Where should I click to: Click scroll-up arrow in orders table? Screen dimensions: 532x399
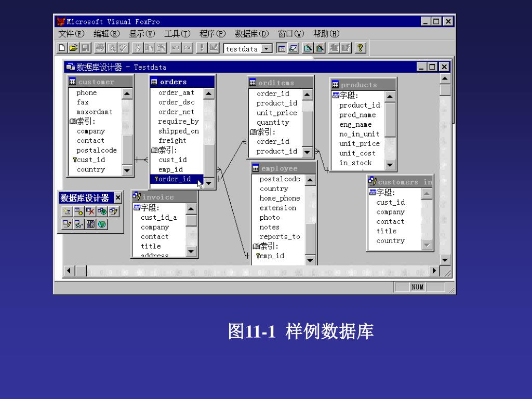pos(209,94)
